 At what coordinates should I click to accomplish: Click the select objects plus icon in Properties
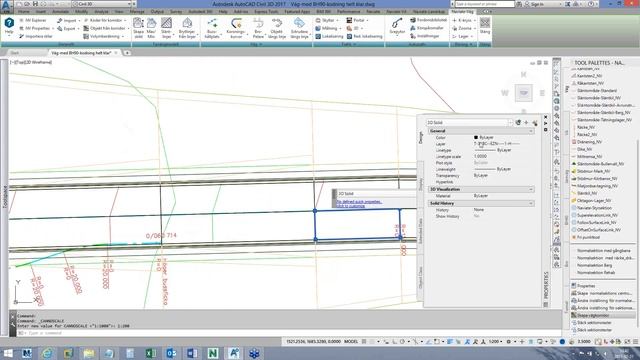coord(526,122)
